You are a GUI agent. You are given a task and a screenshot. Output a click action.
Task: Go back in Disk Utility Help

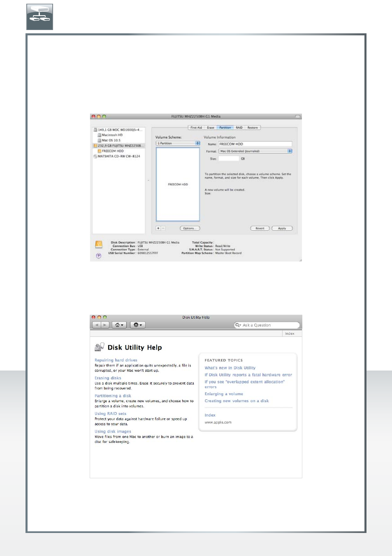[x=96, y=325]
